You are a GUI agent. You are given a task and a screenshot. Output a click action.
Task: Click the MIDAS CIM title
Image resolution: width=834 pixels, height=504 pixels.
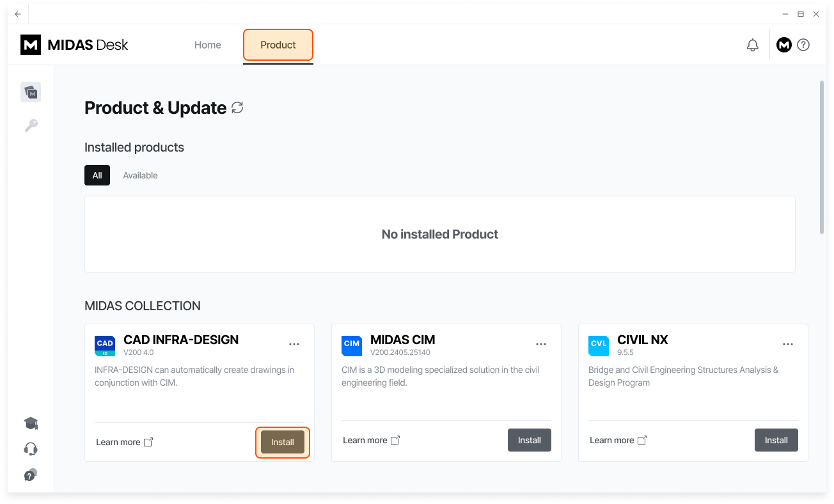pos(403,340)
